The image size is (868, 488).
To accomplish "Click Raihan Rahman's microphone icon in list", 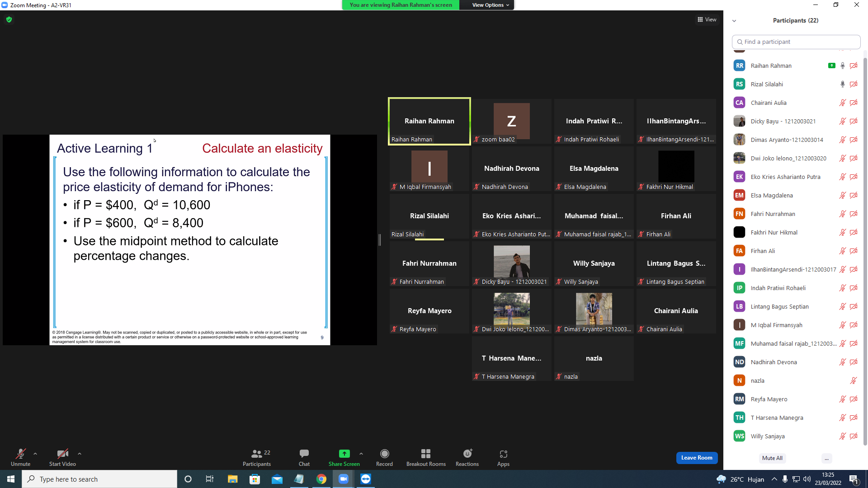I will click(843, 66).
